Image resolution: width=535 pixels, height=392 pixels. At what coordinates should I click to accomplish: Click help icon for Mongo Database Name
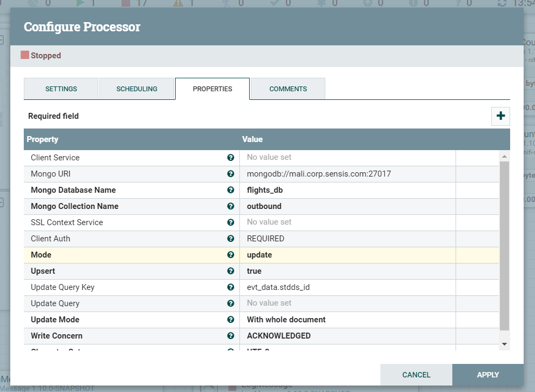pos(231,190)
